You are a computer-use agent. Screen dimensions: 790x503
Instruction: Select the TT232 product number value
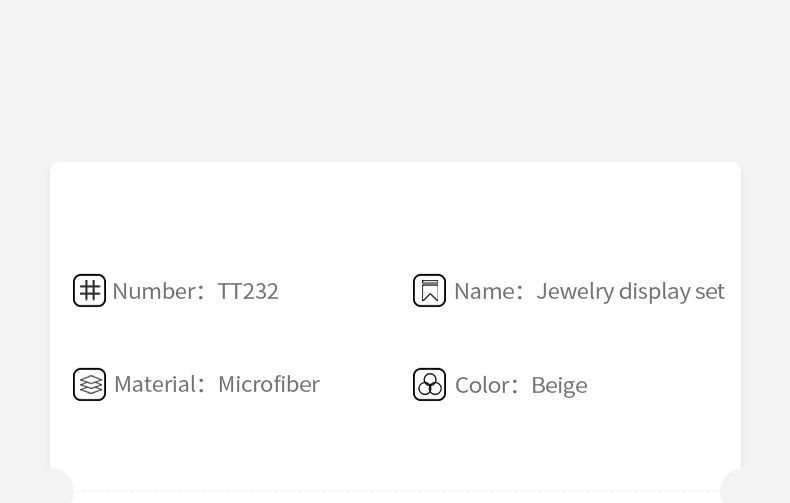(x=248, y=291)
